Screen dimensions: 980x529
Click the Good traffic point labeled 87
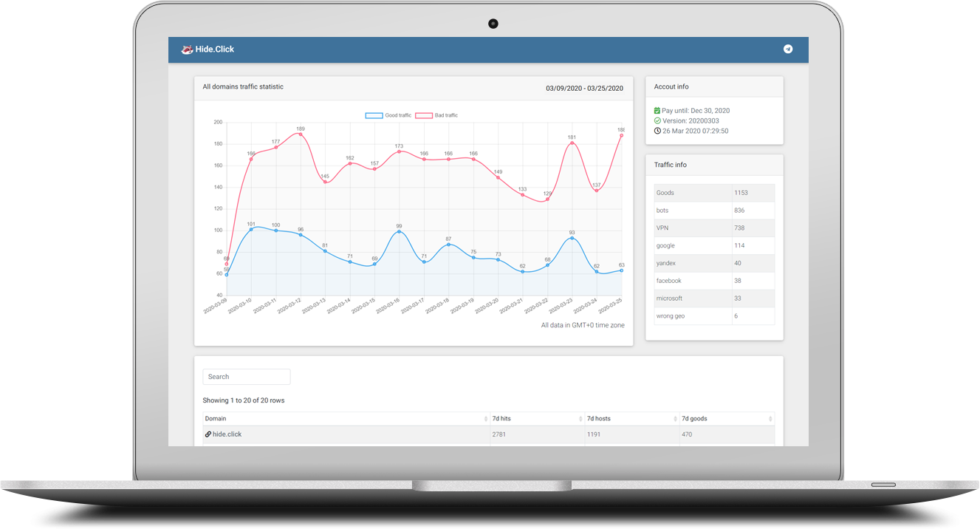[x=448, y=244]
